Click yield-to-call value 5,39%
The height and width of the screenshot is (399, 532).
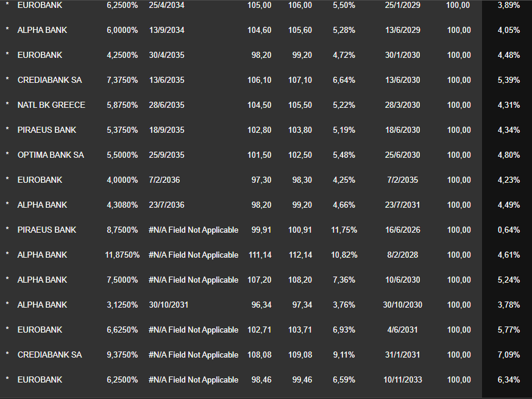(x=509, y=80)
